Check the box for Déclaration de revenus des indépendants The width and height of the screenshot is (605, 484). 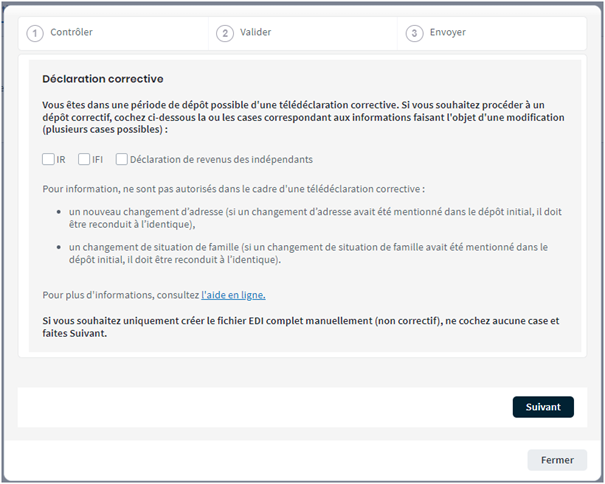click(121, 159)
